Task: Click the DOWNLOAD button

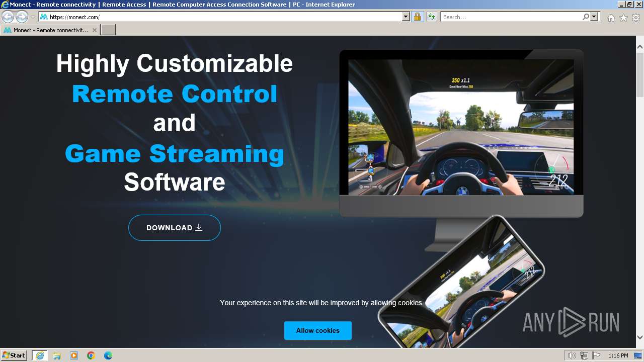Action: pyautogui.click(x=175, y=228)
